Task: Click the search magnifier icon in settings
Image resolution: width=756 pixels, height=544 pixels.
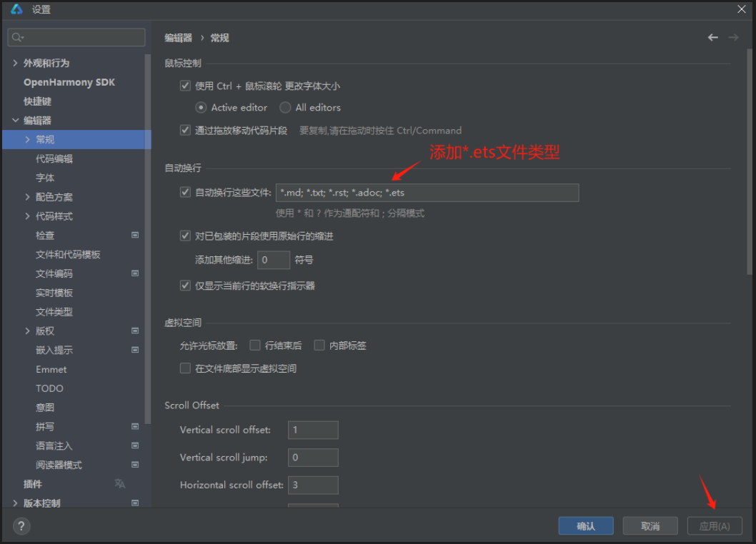Action: click(18, 37)
